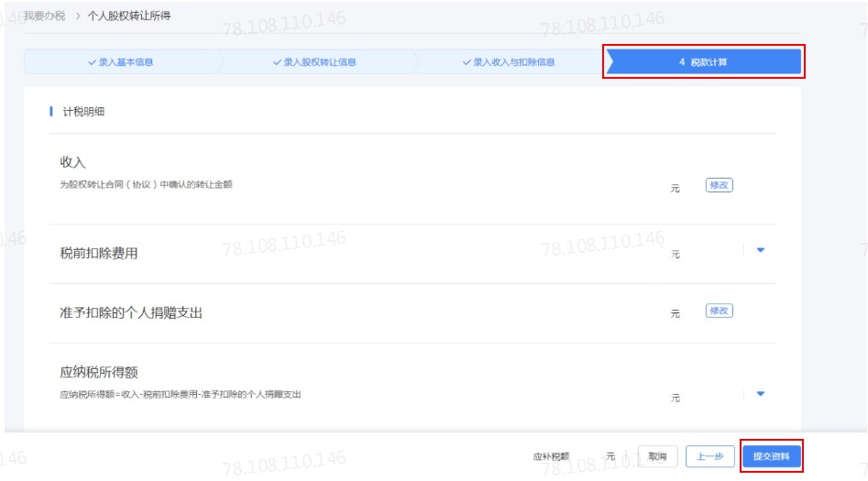Cancel using the 取消 button
Screen dimensions: 868x481
pyautogui.click(x=657, y=456)
